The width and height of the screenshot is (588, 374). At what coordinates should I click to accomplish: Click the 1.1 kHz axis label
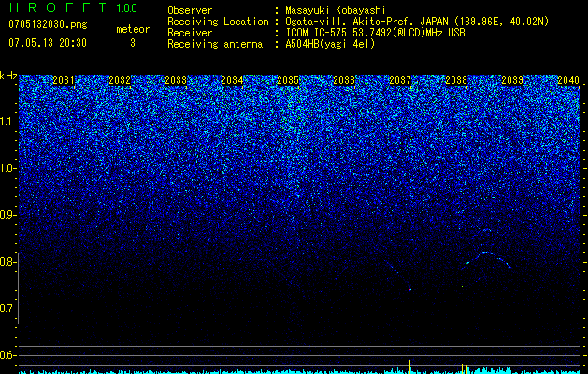click(x=8, y=122)
